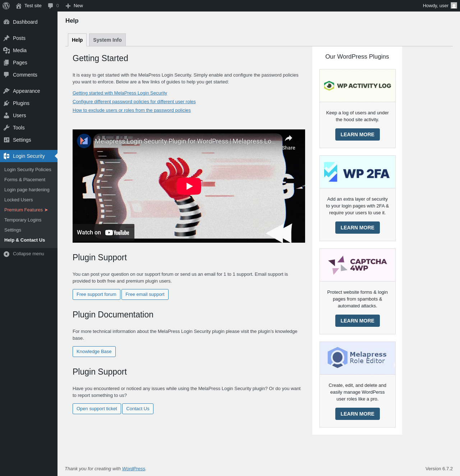The image size is (460, 476).
Task: Click Version 6.7.2 text in footer
Action: [439, 469]
